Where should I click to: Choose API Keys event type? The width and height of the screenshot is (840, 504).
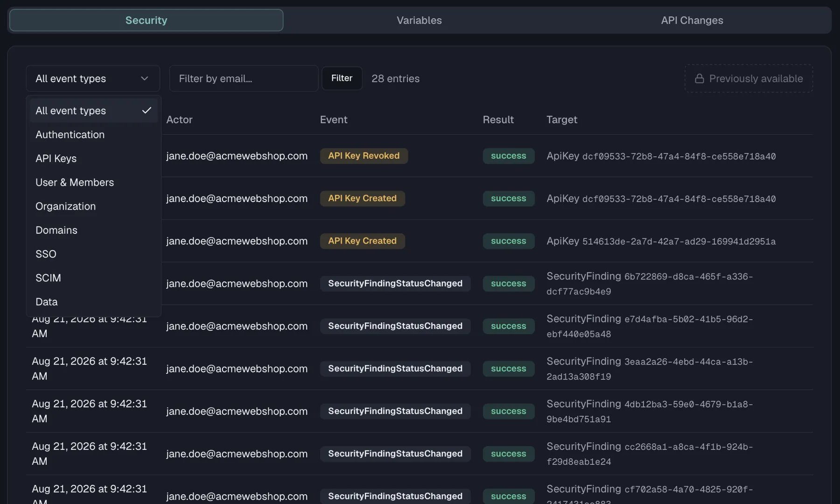(x=93, y=158)
